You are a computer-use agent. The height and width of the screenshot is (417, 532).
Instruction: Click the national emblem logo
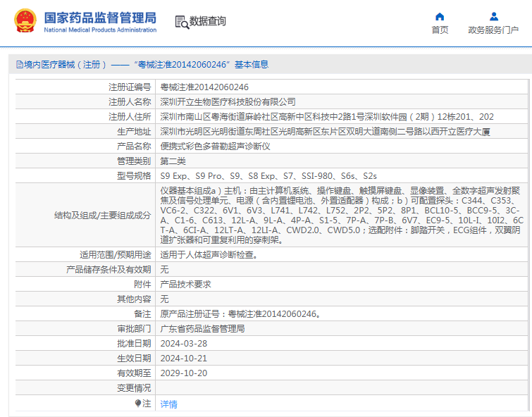(x=25, y=20)
